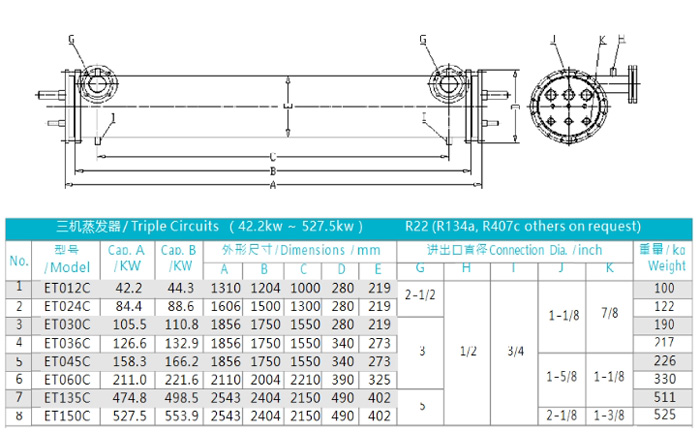Screen dimensions: 700x432
Task: Select the K connection value 1-3/8
Action: coord(609,416)
